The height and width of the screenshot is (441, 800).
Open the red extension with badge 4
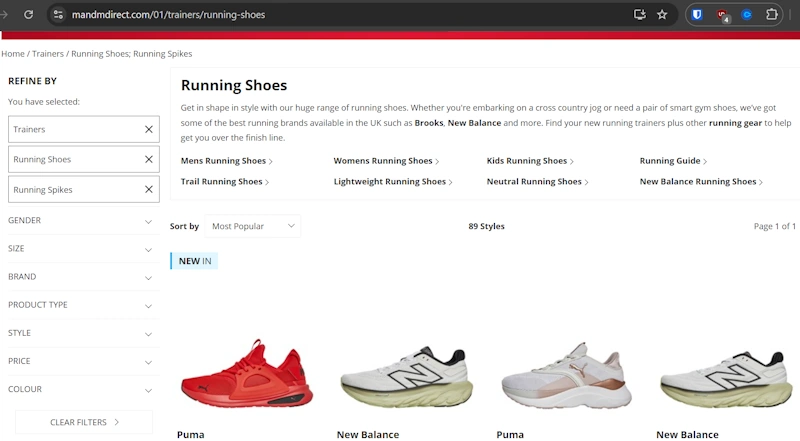coord(722,15)
